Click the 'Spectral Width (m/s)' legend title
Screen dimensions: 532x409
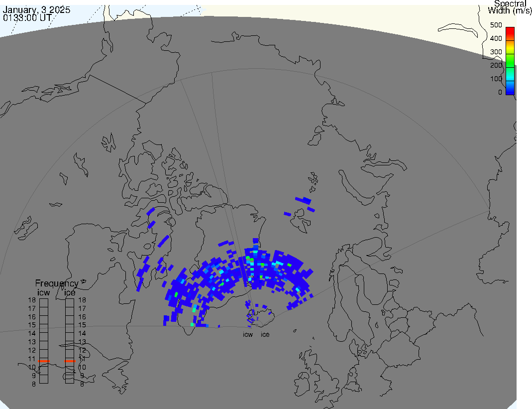(x=510, y=7)
